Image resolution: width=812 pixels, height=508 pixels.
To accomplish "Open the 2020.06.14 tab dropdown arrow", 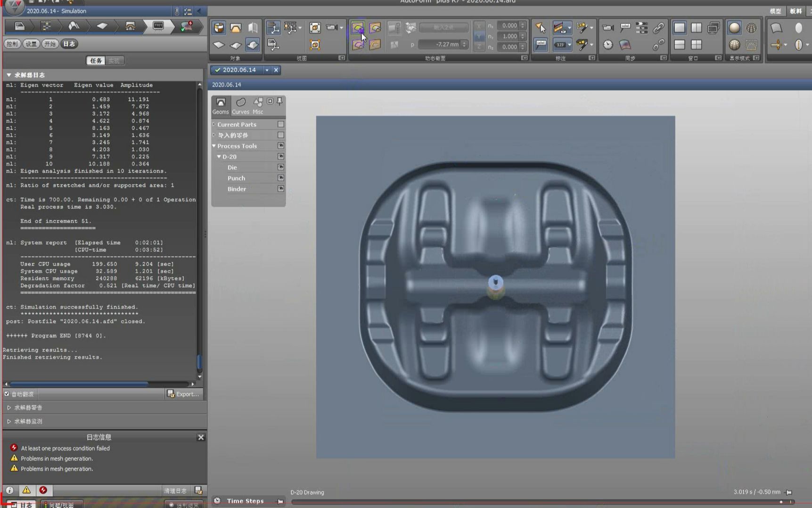I will [x=267, y=70].
